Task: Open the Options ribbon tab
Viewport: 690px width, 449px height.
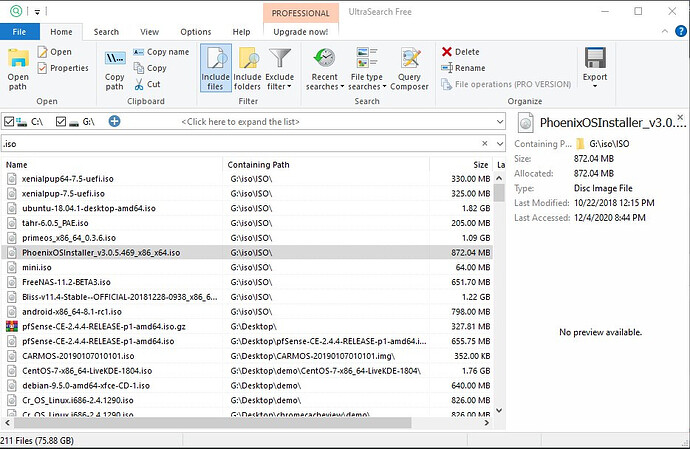Action: coord(196,32)
